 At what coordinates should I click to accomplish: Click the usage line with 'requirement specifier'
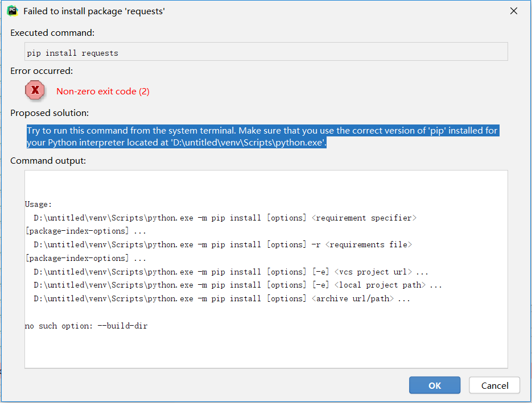coord(225,218)
